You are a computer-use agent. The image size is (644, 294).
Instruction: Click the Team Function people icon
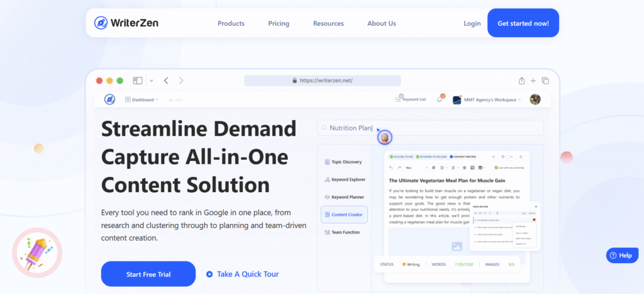click(327, 232)
